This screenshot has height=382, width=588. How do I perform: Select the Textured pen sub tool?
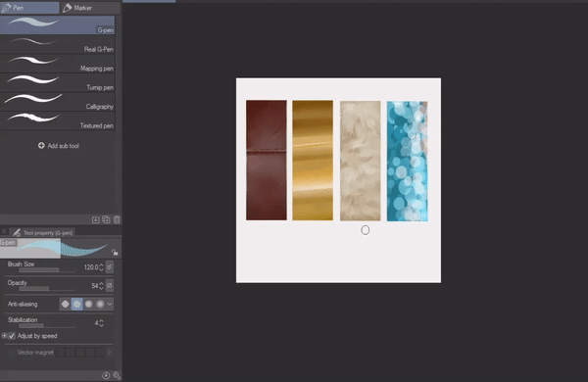coord(58,120)
